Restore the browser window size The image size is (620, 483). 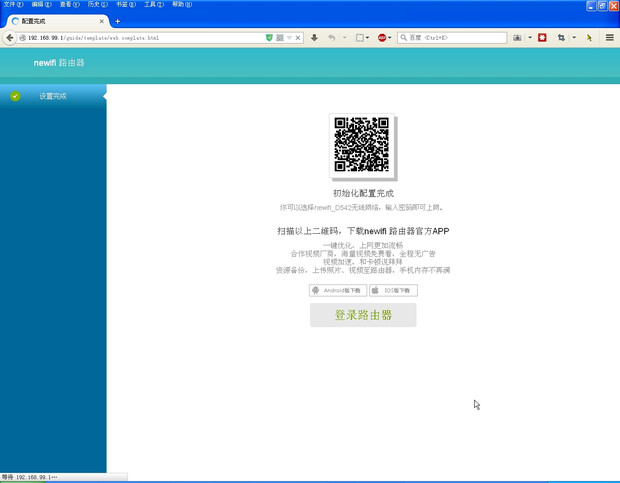click(603, 6)
